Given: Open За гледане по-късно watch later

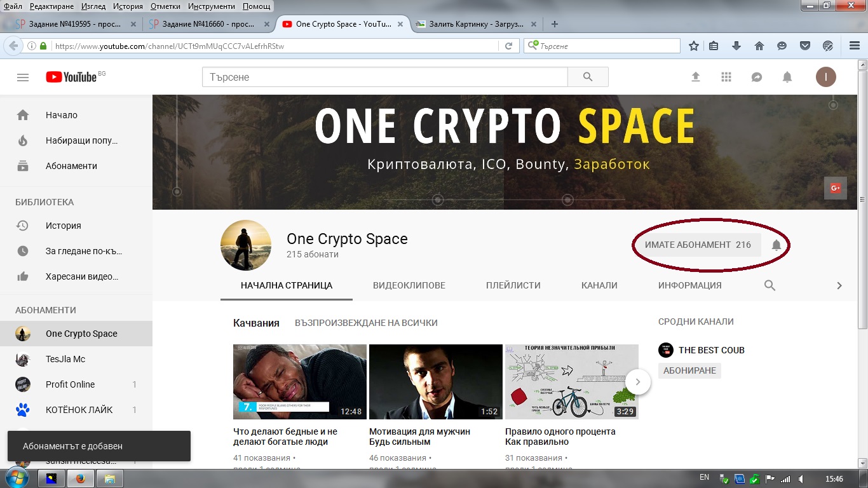Looking at the screenshot, I should pos(76,251).
